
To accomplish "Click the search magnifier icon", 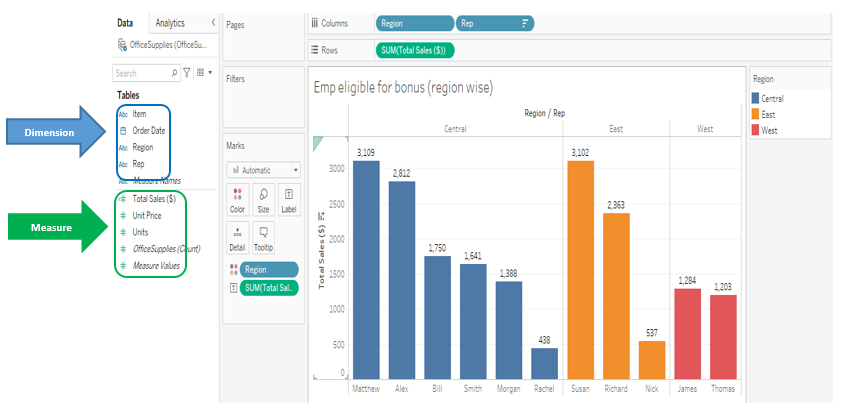I will [x=174, y=73].
